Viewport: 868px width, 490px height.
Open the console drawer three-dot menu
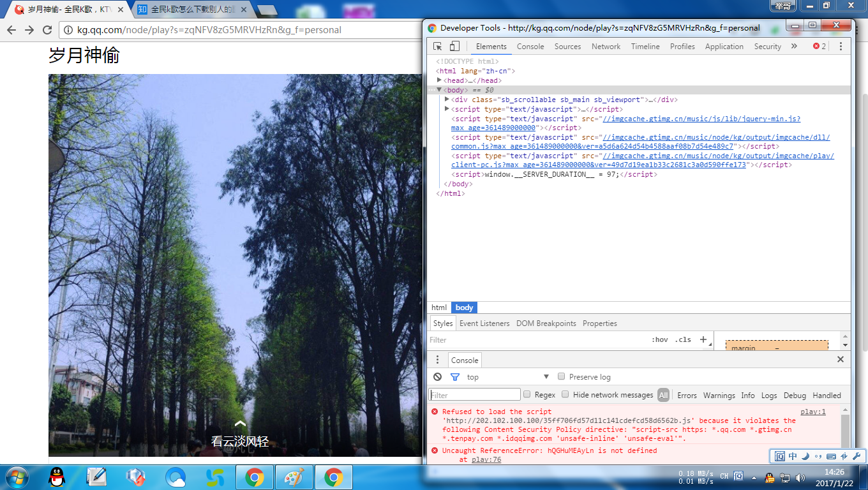click(x=437, y=360)
